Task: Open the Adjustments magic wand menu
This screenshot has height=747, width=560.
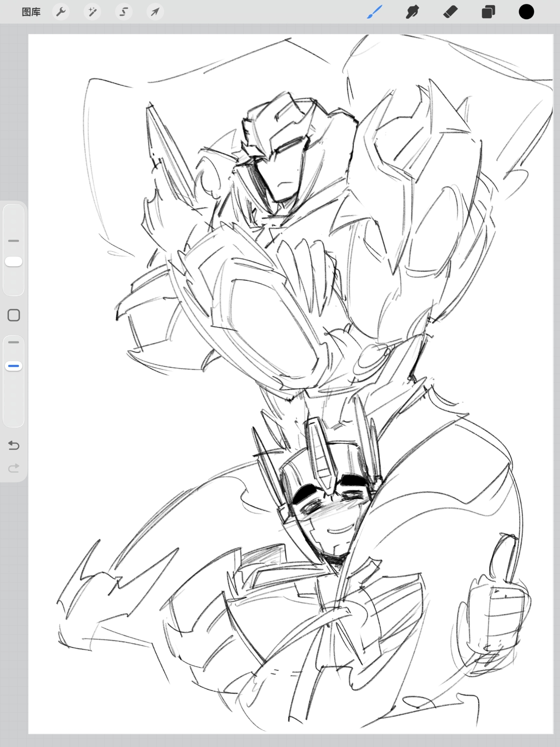Action: point(92,12)
